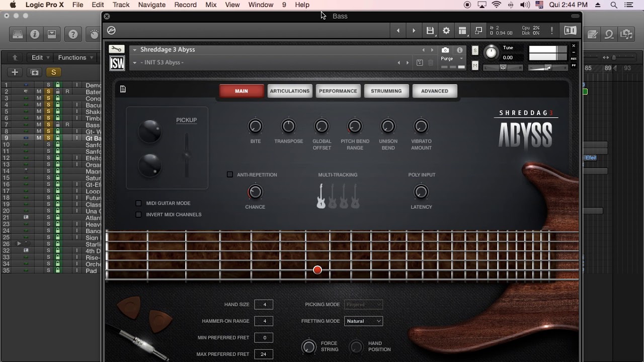
Task: Click the Logic add track plus button
Action: click(15, 72)
